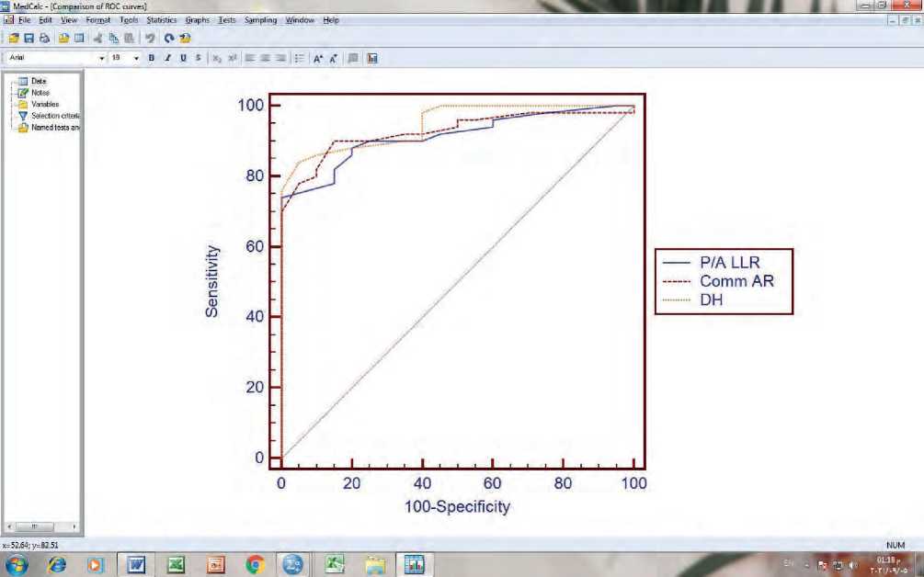Select Notes in the sidebar tree

pyautogui.click(x=40, y=93)
